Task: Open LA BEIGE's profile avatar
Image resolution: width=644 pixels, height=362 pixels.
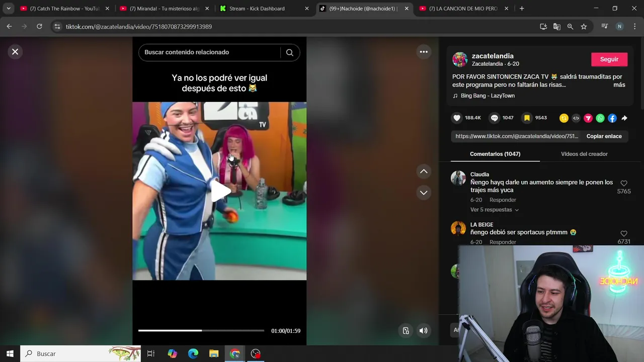Action: [458, 228]
